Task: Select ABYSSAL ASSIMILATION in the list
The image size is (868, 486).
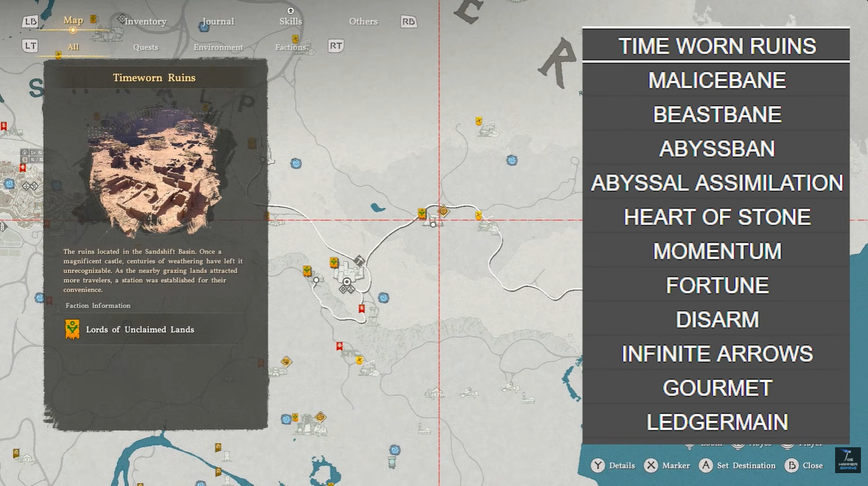Action: pyautogui.click(x=716, y=183)
